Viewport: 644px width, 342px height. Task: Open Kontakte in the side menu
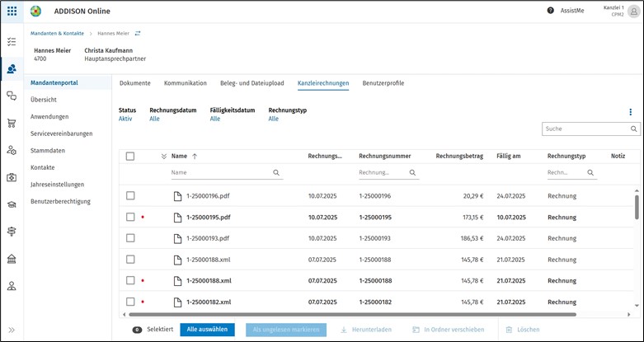click(x=42, y=167)
